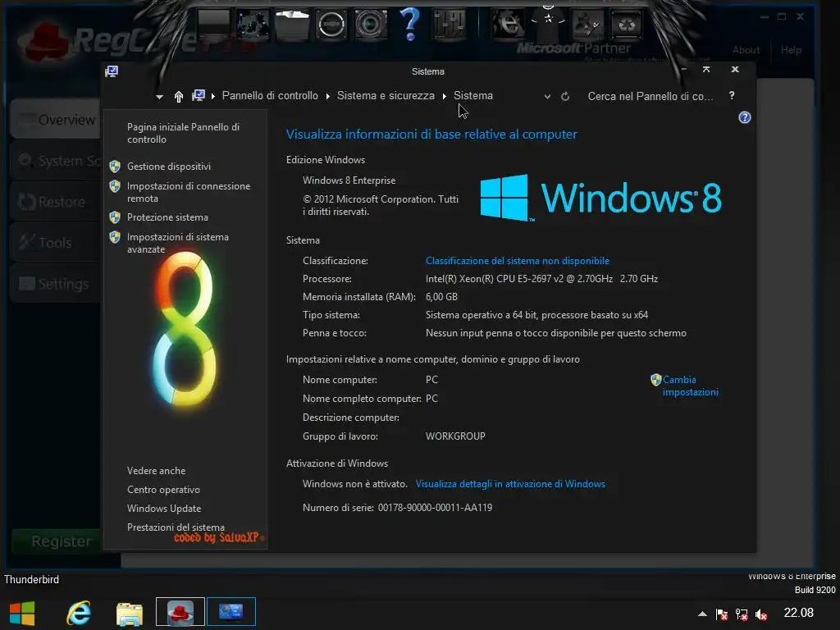Click Cambia impostazioni link

click(x=690, y=386)
